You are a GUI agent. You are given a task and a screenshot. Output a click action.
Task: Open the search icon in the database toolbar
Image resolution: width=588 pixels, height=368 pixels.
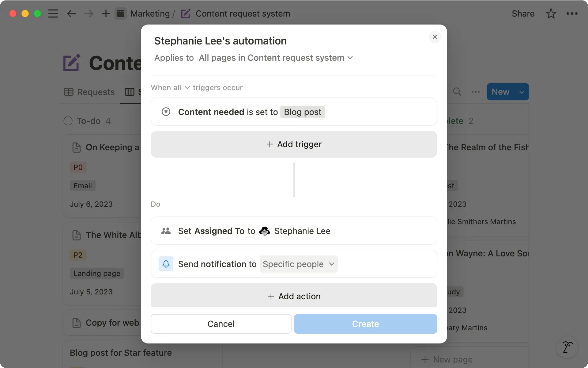457,92
